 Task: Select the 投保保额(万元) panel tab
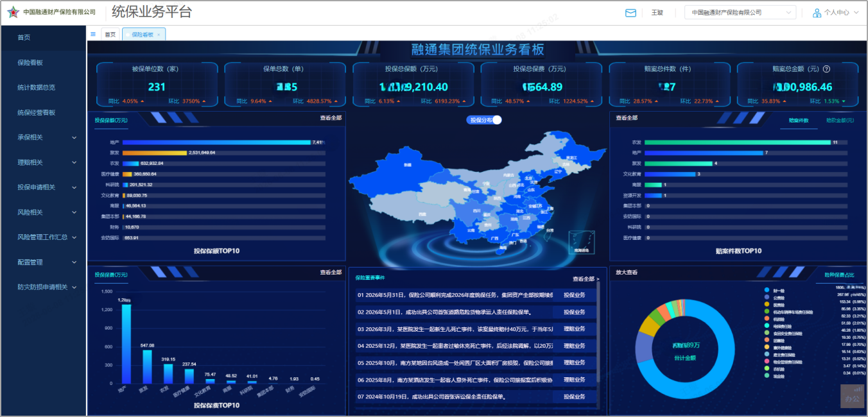pos(111,120)
